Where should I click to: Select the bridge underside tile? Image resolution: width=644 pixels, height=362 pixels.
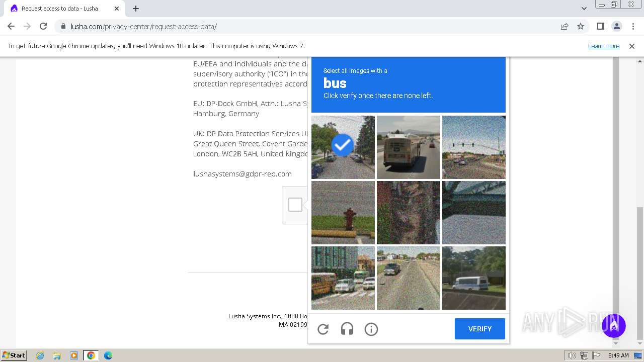474,213
